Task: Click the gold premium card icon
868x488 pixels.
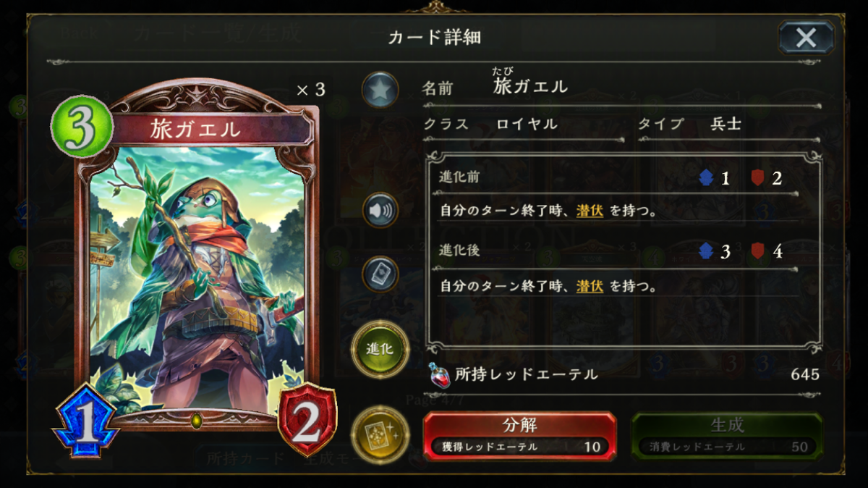Action: 380,434
